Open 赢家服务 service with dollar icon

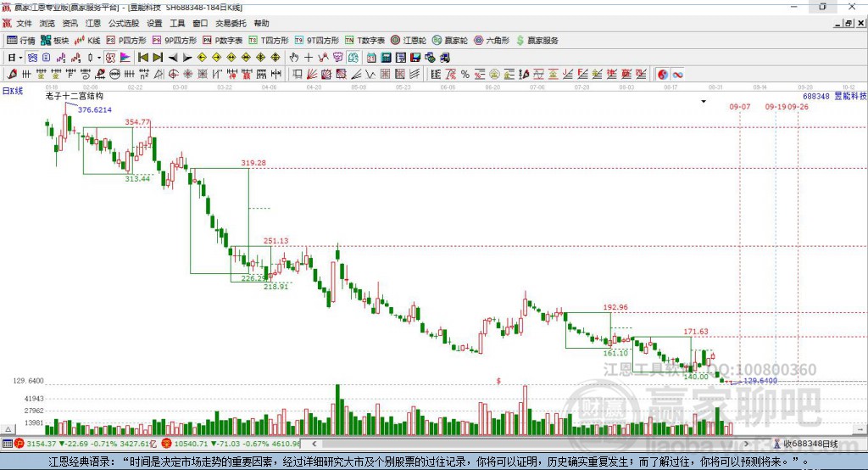point(537,41)
